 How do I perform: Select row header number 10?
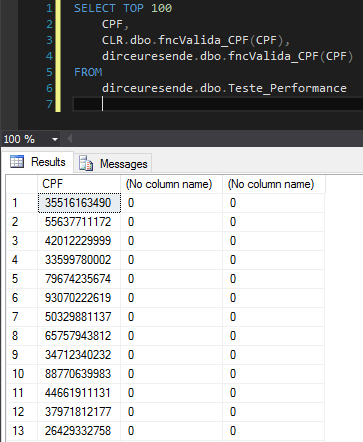[22, 374]
